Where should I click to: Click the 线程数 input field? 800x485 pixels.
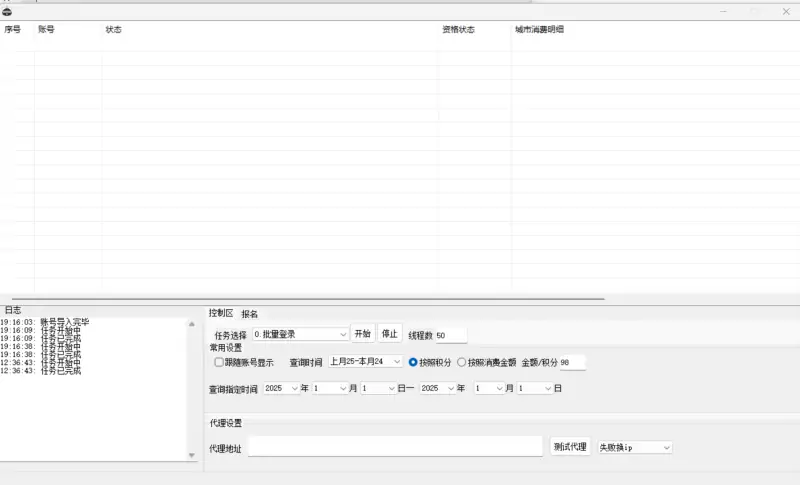point(450,335)
